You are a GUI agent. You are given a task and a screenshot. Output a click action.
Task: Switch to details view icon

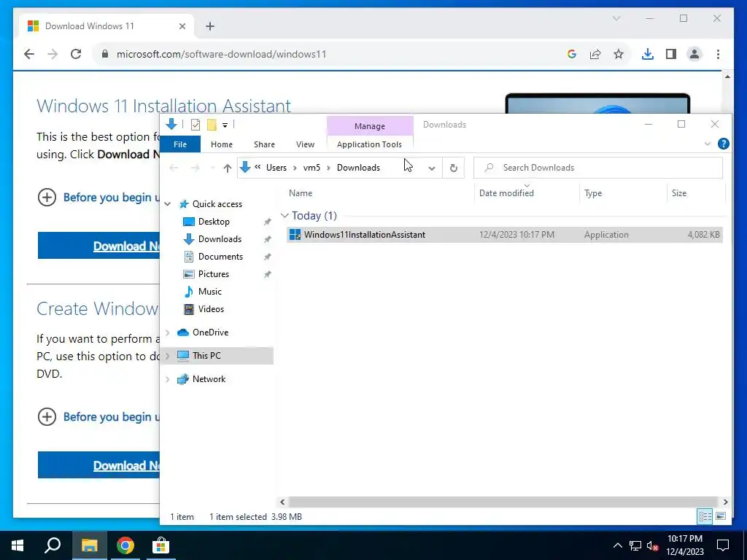click(x=705, y=516)
